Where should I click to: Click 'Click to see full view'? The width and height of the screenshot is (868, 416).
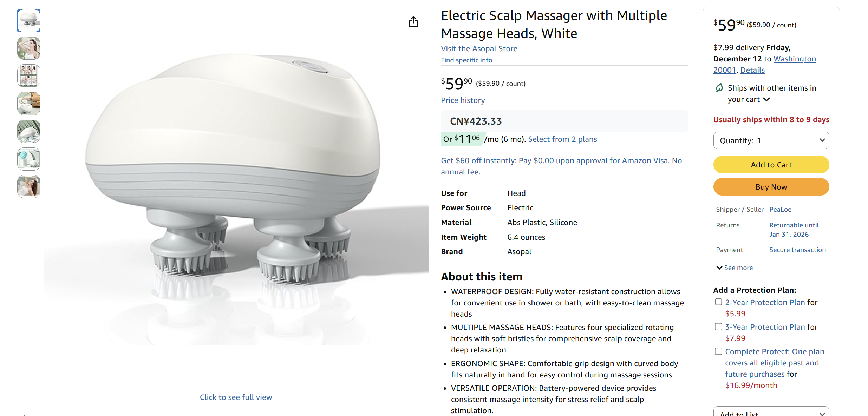tap(236, 397)
